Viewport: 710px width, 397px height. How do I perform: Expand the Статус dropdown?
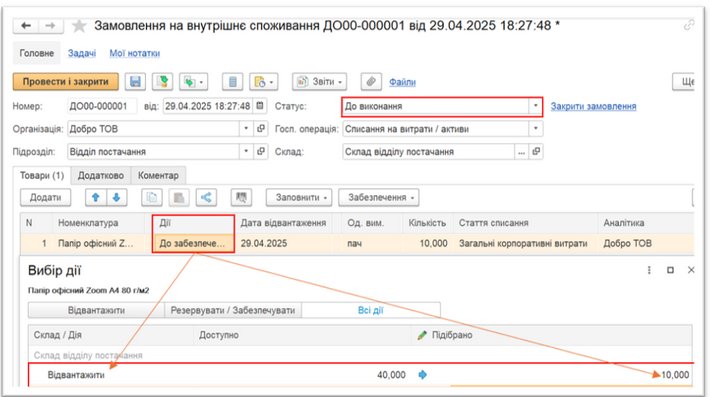point(535,106)
